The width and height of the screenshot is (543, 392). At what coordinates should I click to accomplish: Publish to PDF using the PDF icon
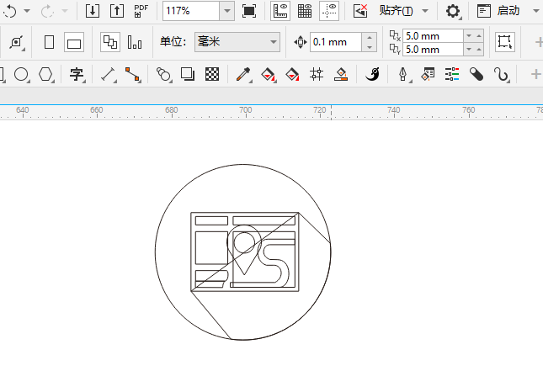click(141, 11)
